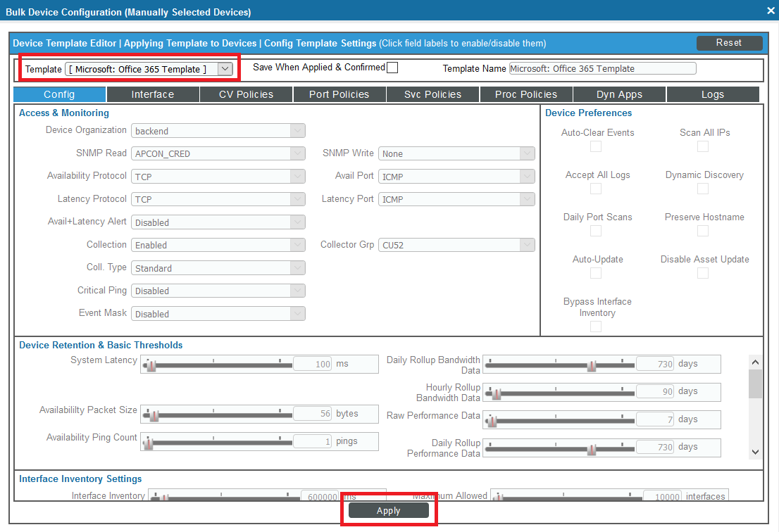Click the Apply button
Image resolution: width=779 pixels, height=532 pixels.
pos(389,511)
